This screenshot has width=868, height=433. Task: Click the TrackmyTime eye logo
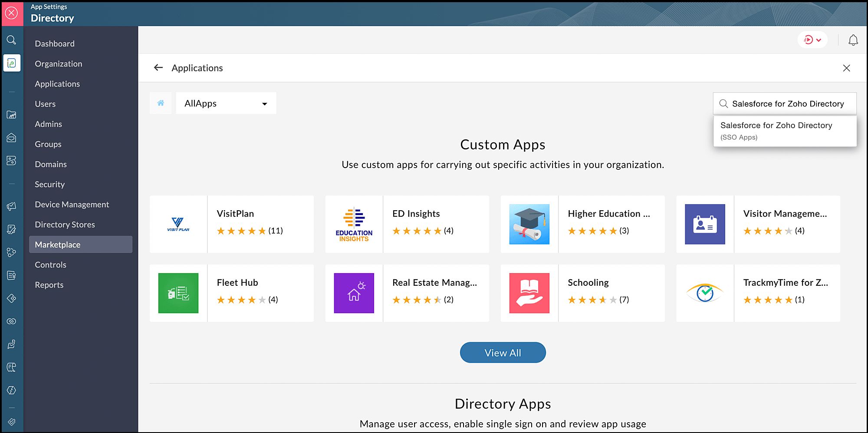tap(705, 293)
